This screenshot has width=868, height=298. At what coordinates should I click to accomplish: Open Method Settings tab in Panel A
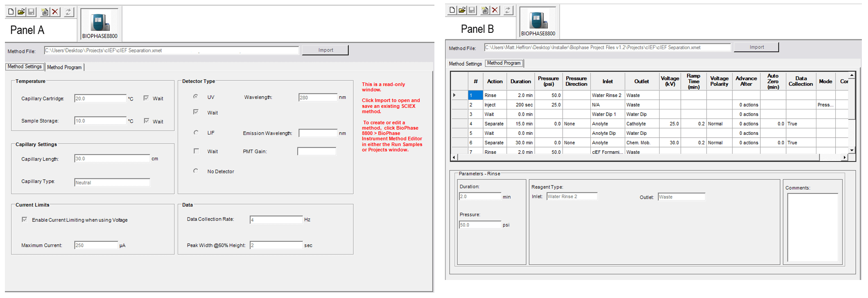click(25, 66)
